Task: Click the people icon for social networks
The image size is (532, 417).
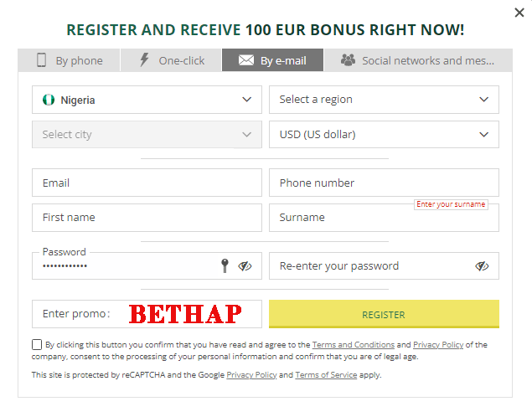Action: [348, 60]
